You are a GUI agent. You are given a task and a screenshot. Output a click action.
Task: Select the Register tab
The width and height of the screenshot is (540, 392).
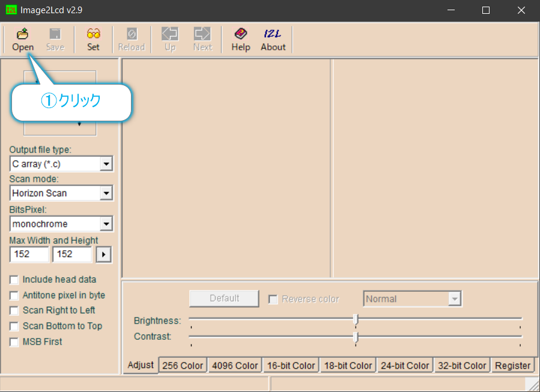click(x=513, y=364)
